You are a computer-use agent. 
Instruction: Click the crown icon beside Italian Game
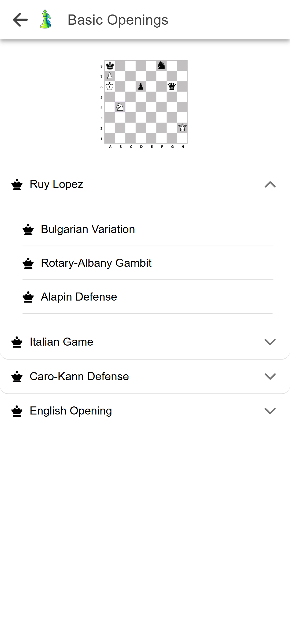point(17,342)
